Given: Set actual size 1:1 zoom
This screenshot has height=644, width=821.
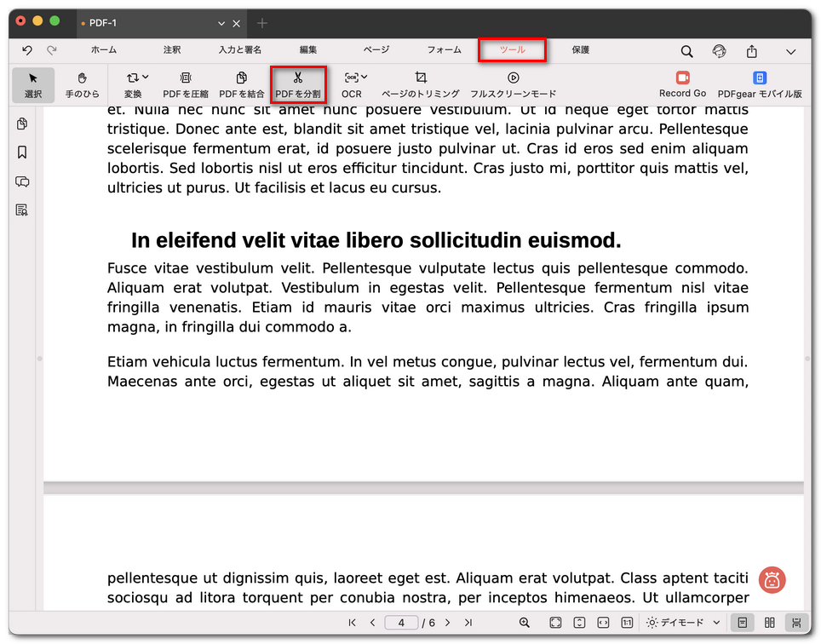Looking at the screenshot, I should (x=627, y=623).
